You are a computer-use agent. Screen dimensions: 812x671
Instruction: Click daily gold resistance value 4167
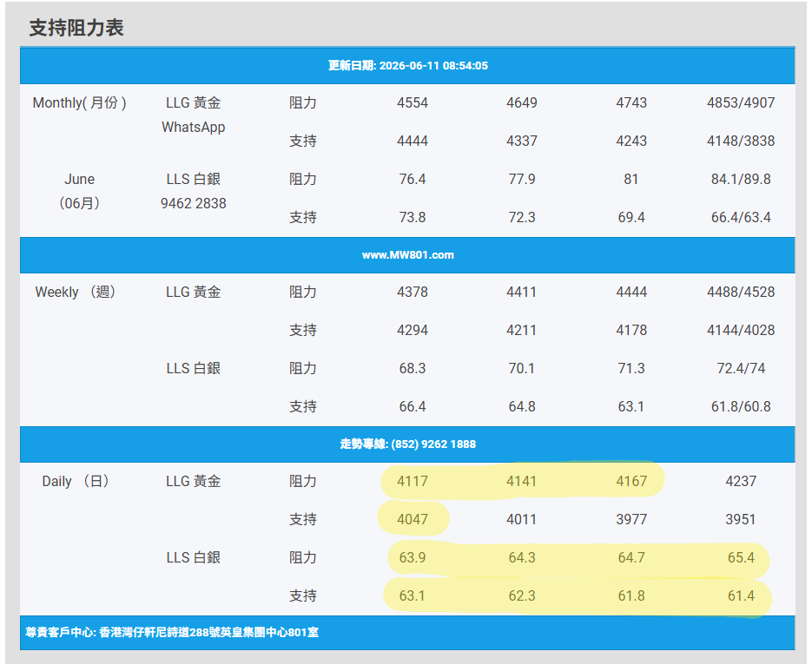point(631,482)
